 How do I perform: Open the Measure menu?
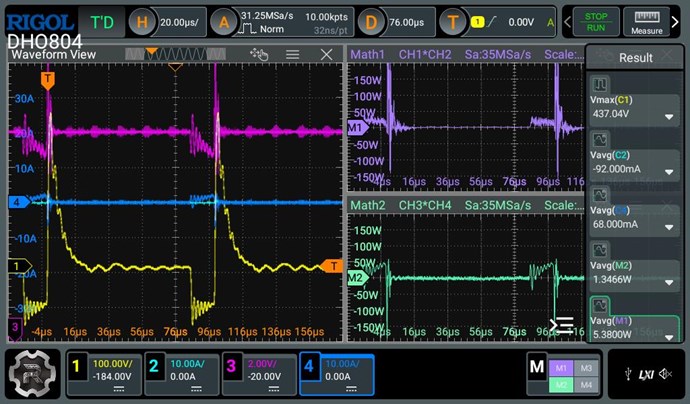pos(646,22)
